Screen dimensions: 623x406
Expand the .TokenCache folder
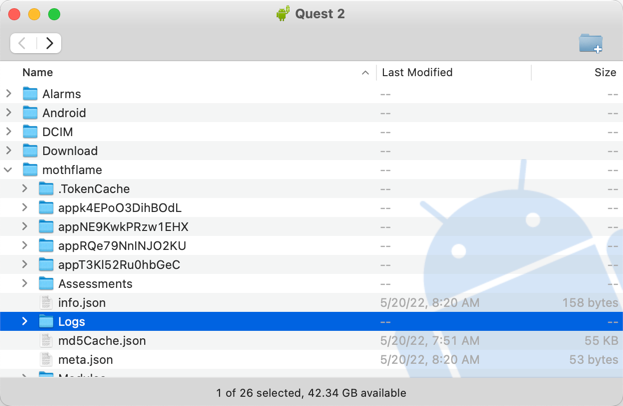[x=25, y=189]
